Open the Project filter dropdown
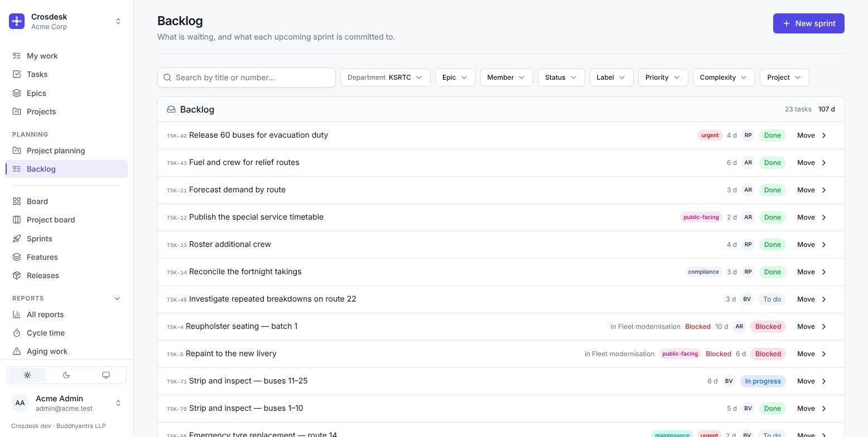Screen dimensions: 868x437 pos(784,77)
